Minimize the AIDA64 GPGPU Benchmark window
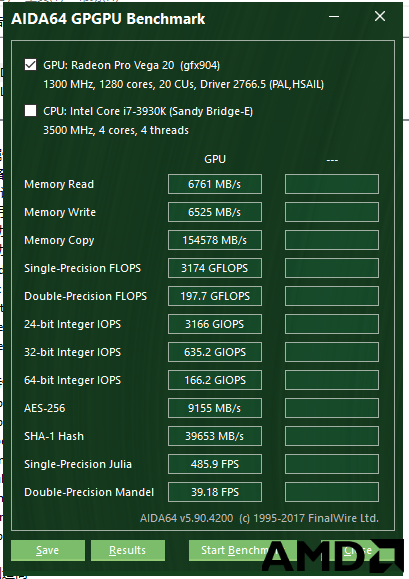409x579 pixels. pyautogui.click(x=334, y=17)
